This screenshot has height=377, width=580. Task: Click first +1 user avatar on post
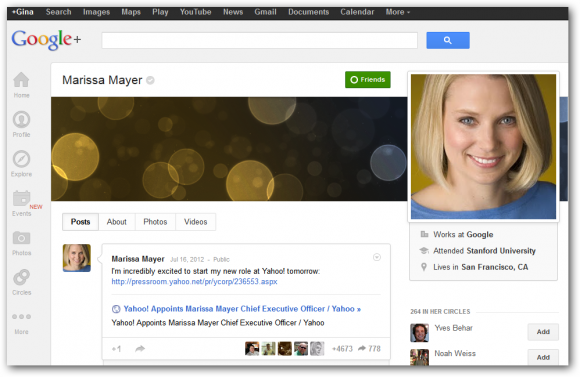(x=252, y=349)
